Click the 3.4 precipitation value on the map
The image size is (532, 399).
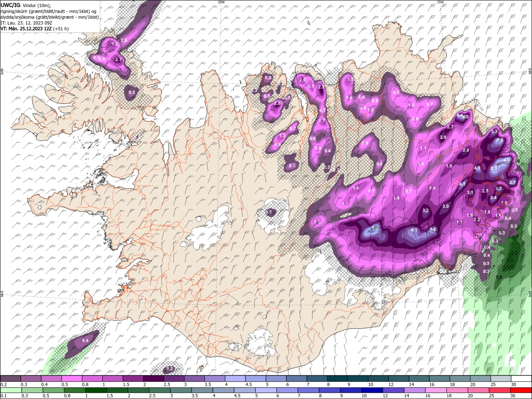tap(493, 198)
